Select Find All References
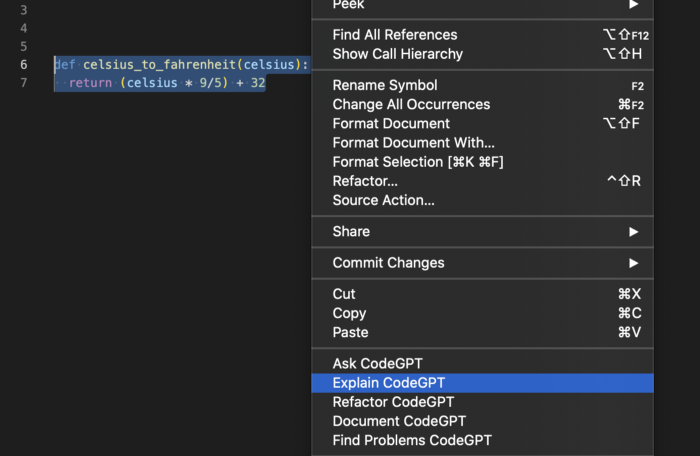This screenshot has height=456, width=700. pos(395,35)
